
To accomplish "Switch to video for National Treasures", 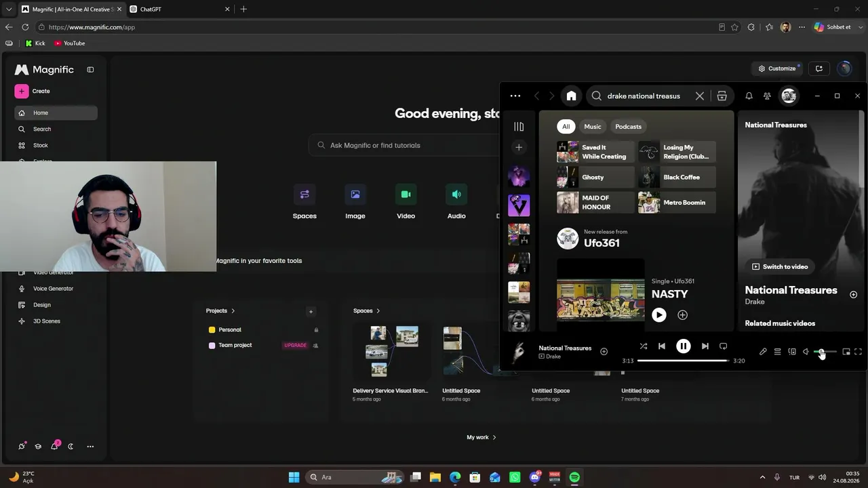I will pyautogui.click(x=780, y=267).
